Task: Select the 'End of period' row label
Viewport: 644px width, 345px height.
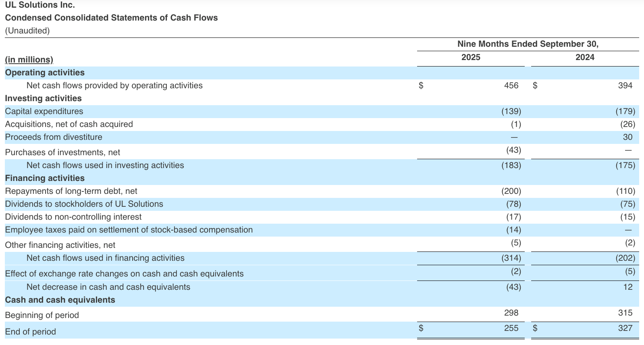Action: click(31, 332)
